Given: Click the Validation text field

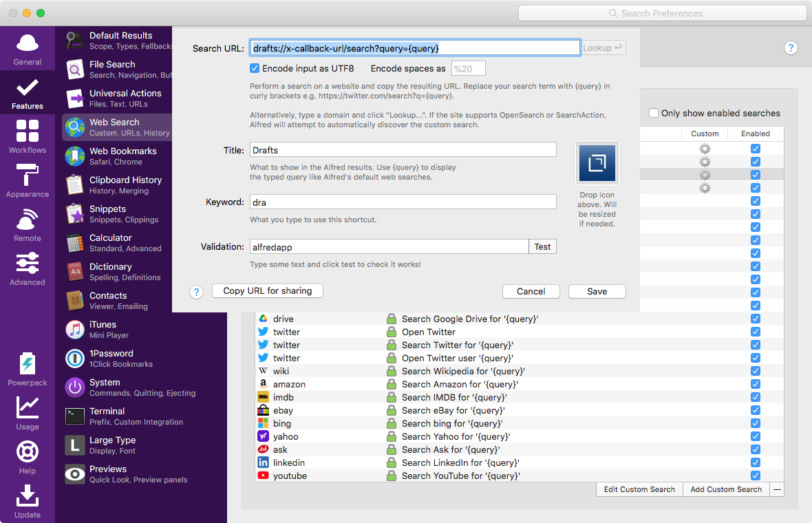Looking at the screenshot, I should coord(389,246).
